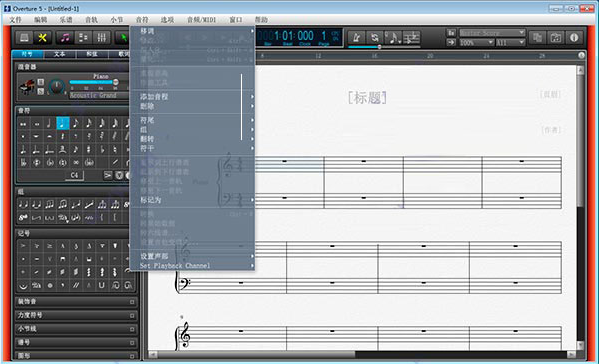
Task: Click the loop playback arrows icon
Action: (375, 37)
